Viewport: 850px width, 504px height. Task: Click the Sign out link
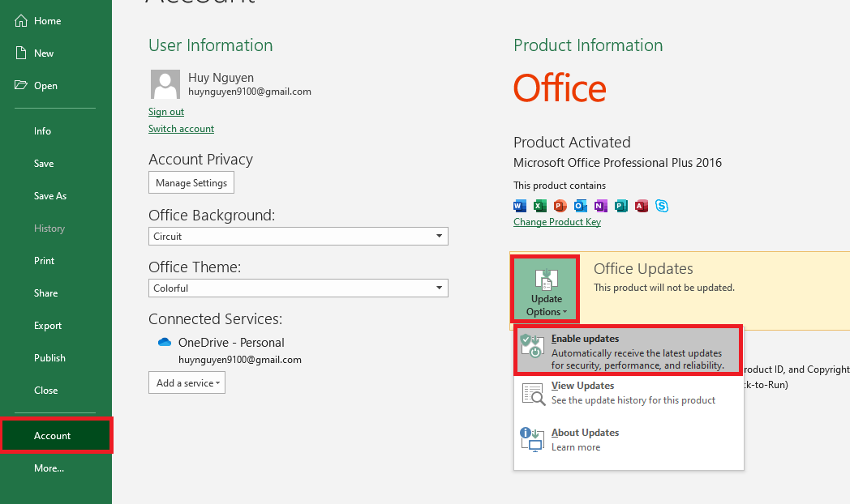pyautogui.click(x=166, y=112)
